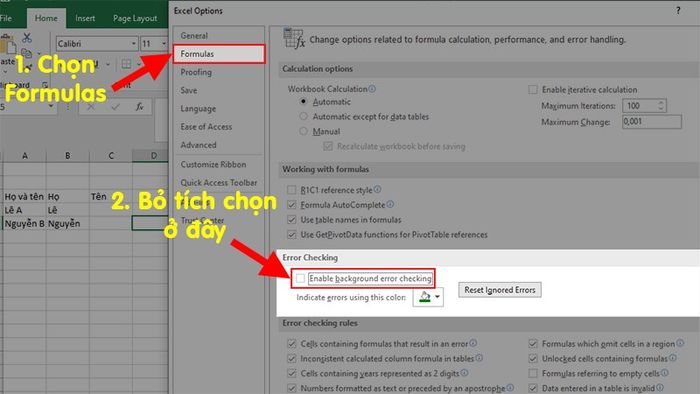Click the Borders icon in the ribbon

[127, 64]
